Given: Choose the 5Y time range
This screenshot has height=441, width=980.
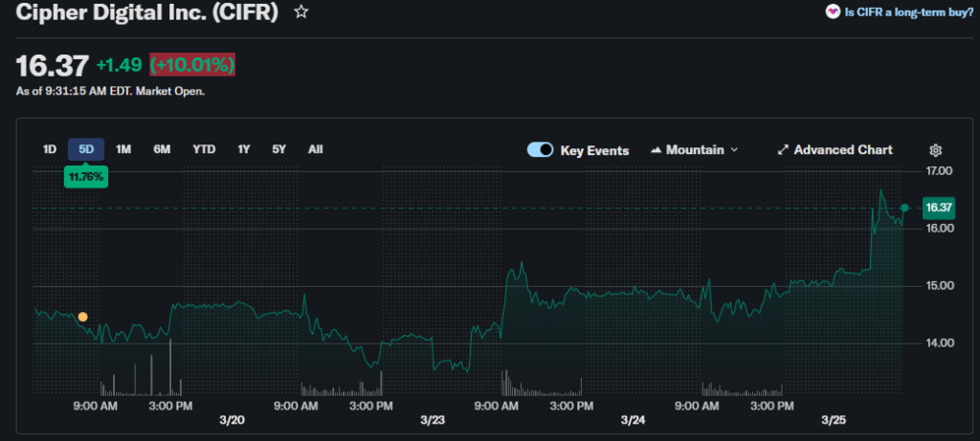Looking at the screenshot, I should (x=278, y=149).
